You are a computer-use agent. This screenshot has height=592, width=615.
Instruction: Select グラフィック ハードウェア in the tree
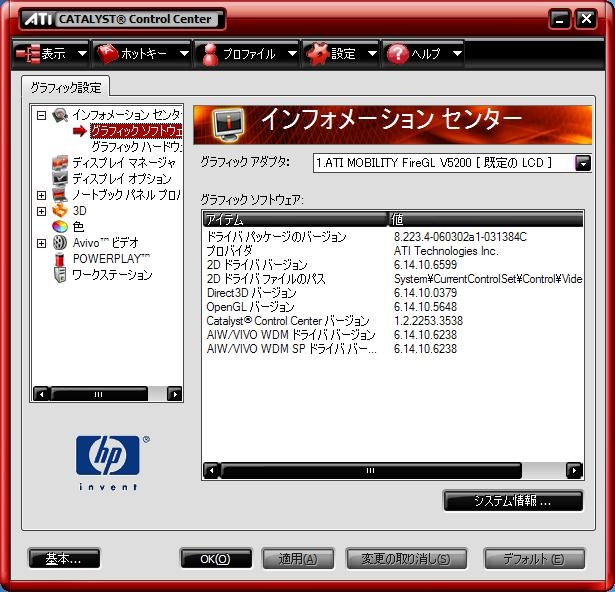point(136,147)
